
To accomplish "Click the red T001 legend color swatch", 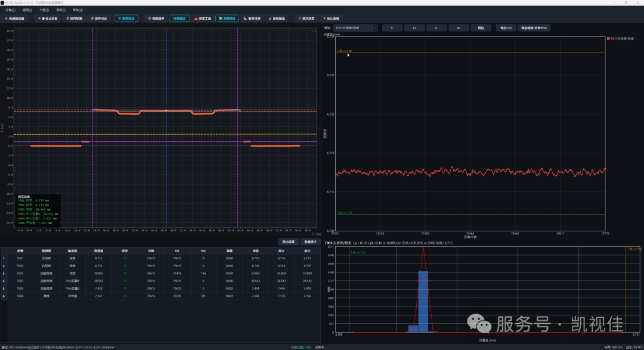I will tap(608, 38).
